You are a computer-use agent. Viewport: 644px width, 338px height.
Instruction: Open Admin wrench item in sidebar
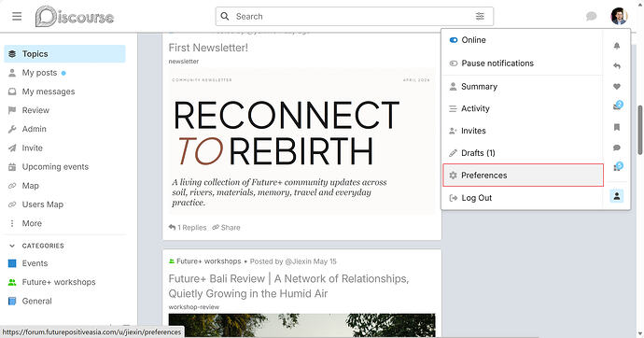65,129
